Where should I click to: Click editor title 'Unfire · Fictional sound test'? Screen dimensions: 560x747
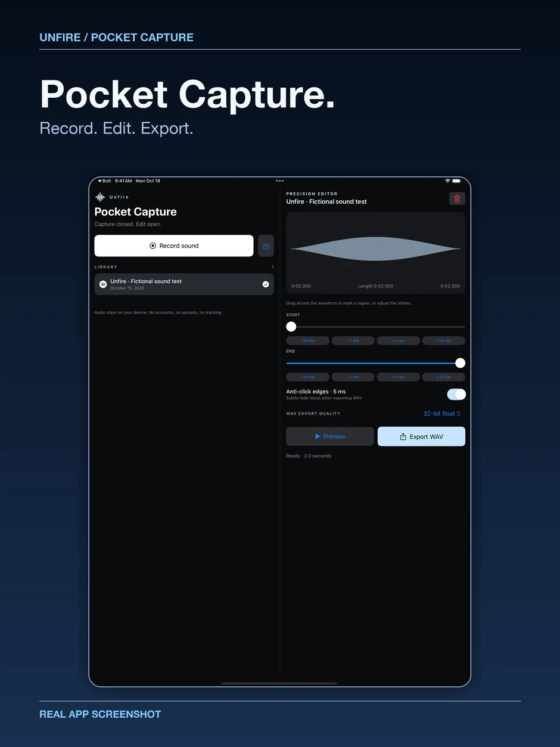point(326,202)
